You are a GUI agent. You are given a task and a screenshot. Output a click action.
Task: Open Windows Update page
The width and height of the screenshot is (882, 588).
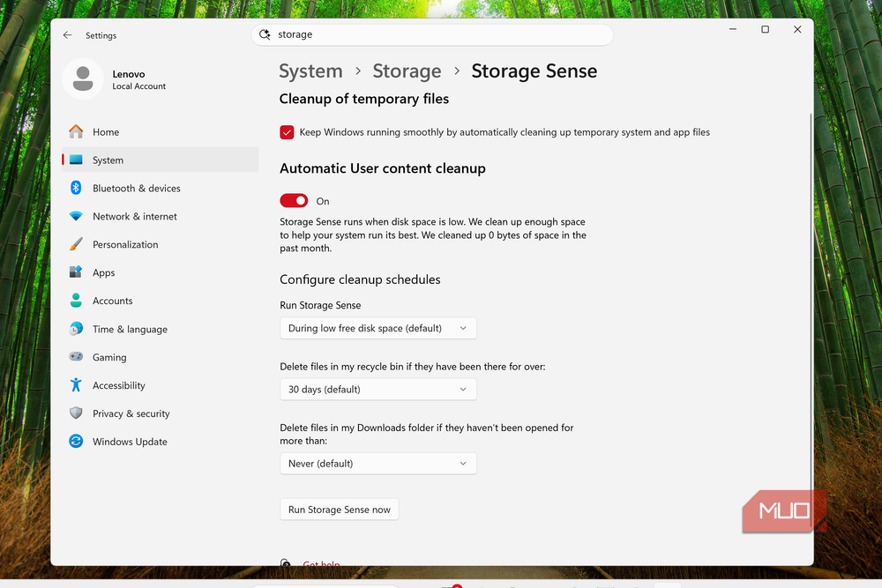[161, 442]
